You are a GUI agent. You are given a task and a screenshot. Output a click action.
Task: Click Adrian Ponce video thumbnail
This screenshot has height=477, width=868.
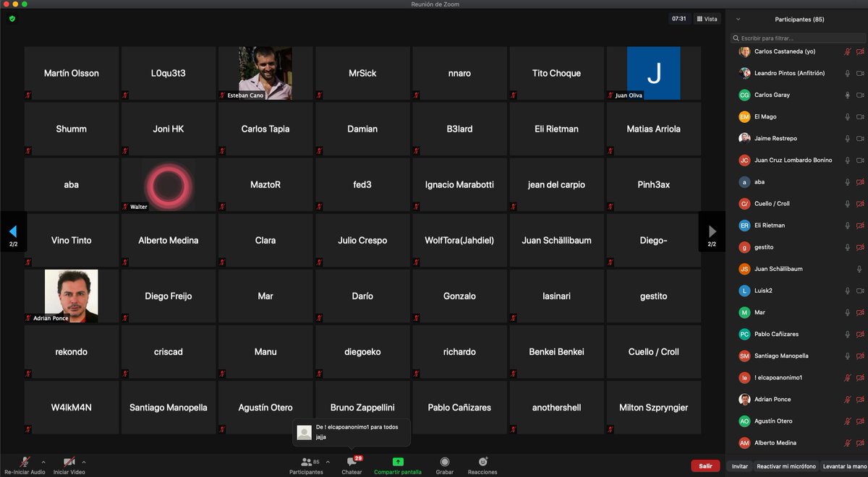pyautogui.click(x=72, y=296)
